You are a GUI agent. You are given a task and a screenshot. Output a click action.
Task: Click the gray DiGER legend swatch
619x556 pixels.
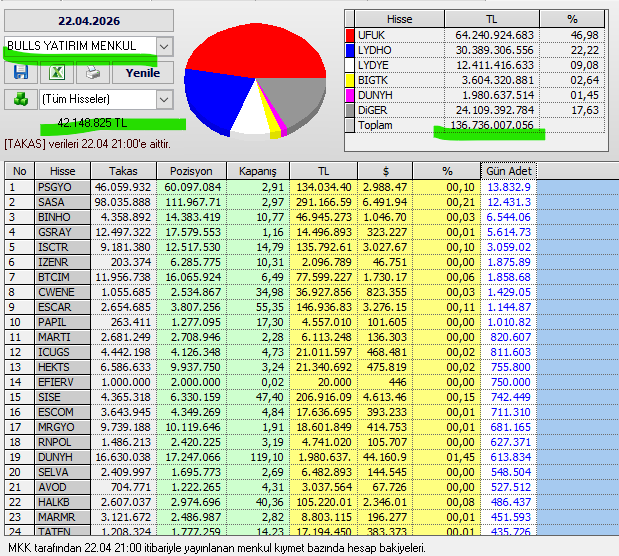(x=350, y=110)
